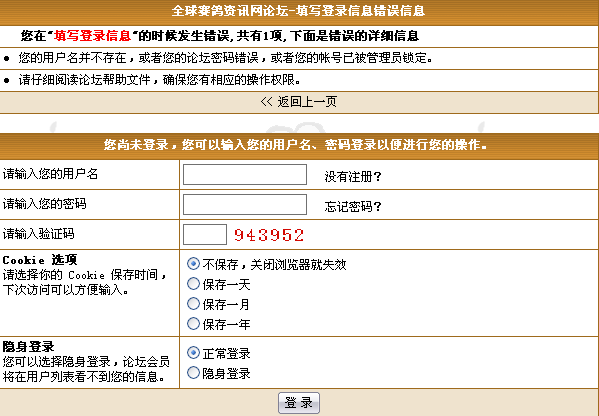Viewport: 599px width, 416px height.
Task: Click the 您的用户名并不存在 error message
Action: click(x=225, y=58)
